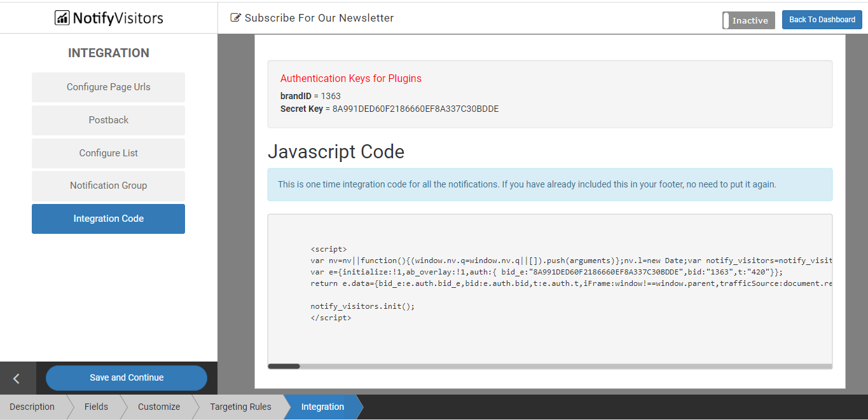868x420 pixels.
Task: Click the 'return e.data' code line
Action: [571, 283]
